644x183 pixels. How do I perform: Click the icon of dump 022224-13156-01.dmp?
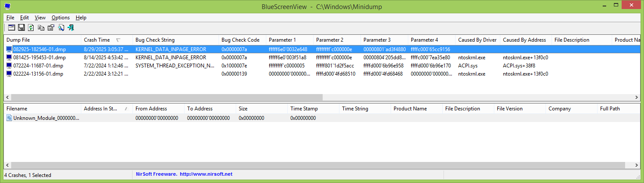9,74
